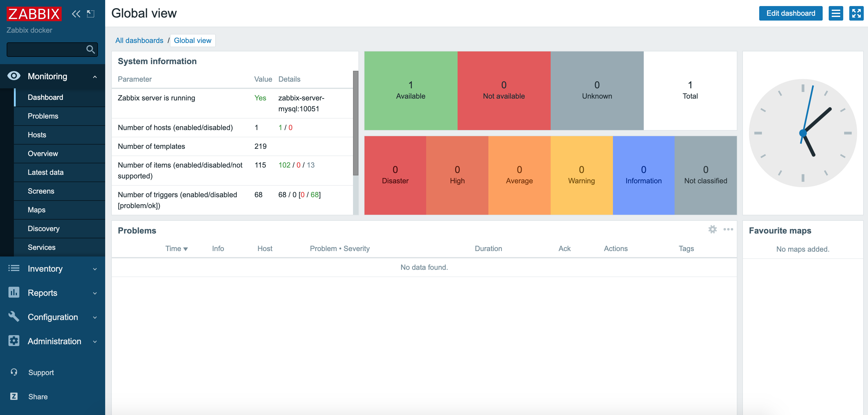Image resolution: width=868 pixels, height=415 pixels.
Task: Toggle kiosk mode beside the sidebar chevrons
Action: click(90, 14)
